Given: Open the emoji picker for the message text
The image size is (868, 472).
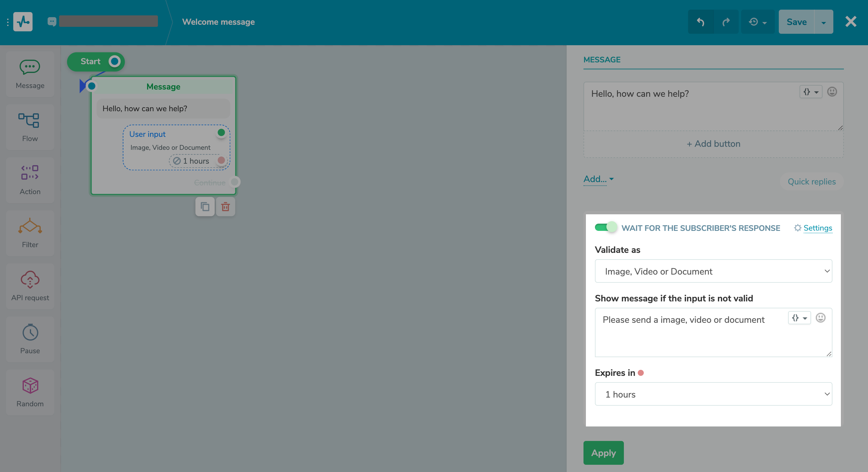Looking at the screenshot, I should click(x=832, y=92).
